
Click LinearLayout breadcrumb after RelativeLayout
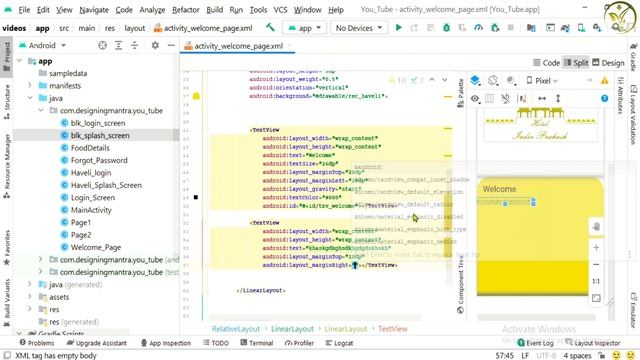tap(292, 329)
